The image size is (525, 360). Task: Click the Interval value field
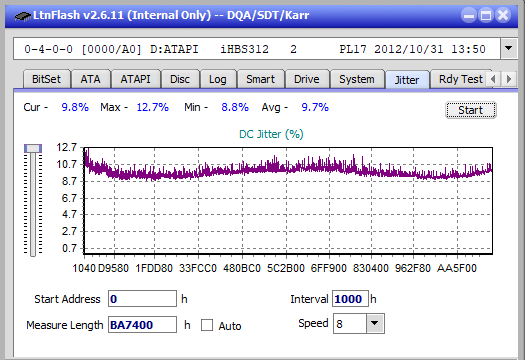click(350, 299)
